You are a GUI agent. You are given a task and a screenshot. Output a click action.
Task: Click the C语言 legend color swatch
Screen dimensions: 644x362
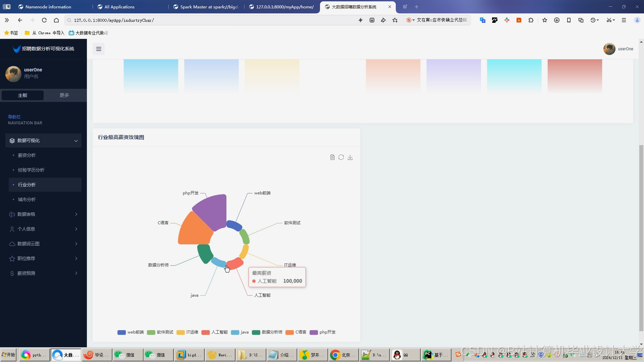290,332
